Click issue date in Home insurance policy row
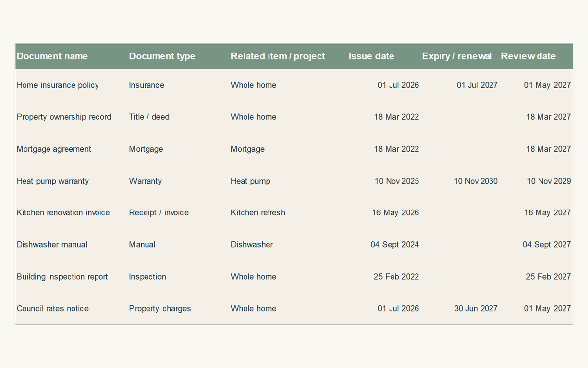 click(x=398, y=85)
